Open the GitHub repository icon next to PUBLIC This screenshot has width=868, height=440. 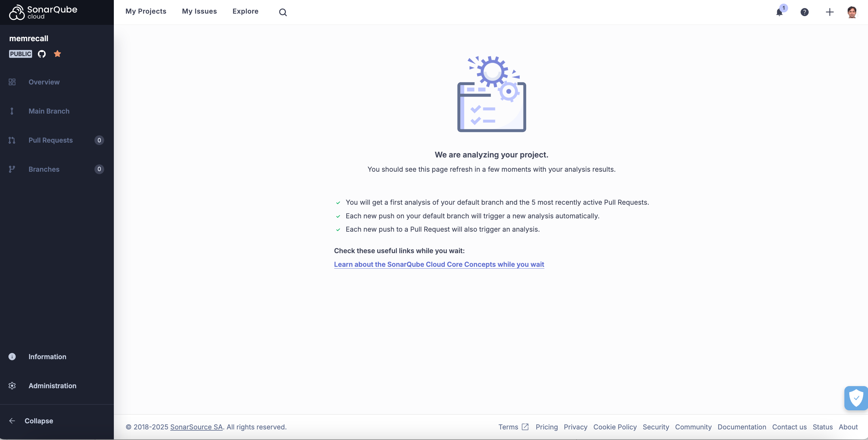[41, 54]
